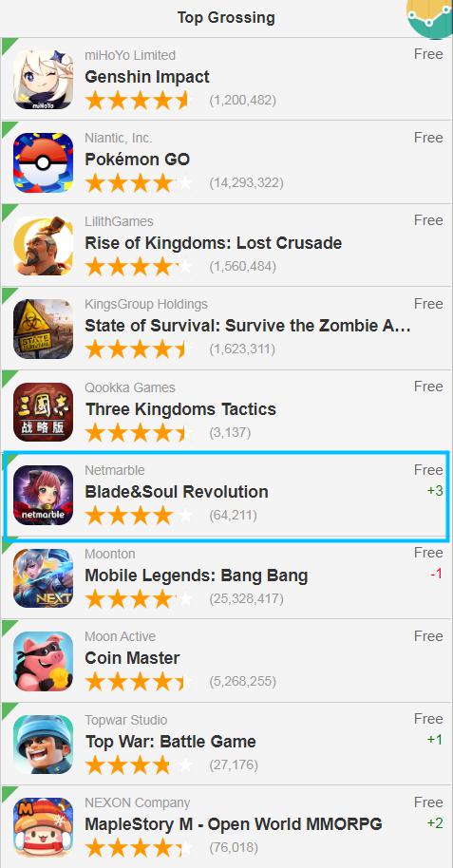This screenshot has width=453, height=868.
Task: Click the Pokémon GO star rating
Action: tap(139, 182)
